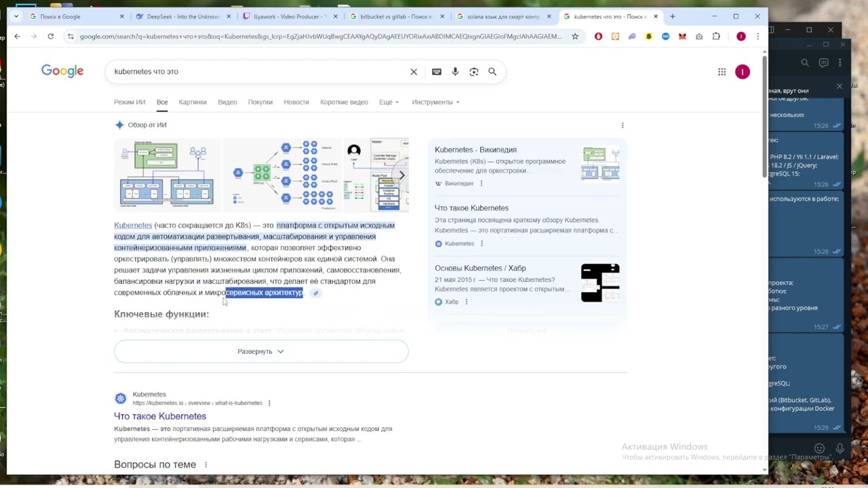
Task: Open the second blue node diagram thumbnail
Action: [281, 175]
